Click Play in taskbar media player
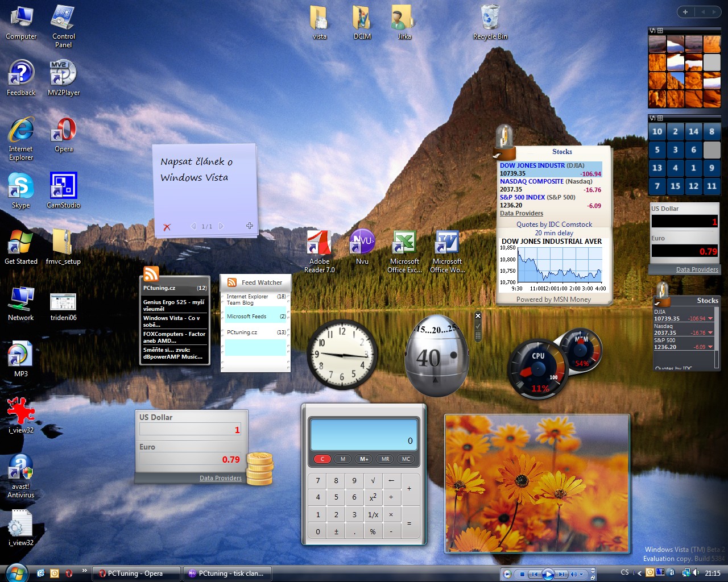728x582 pixels. (548, 574)
